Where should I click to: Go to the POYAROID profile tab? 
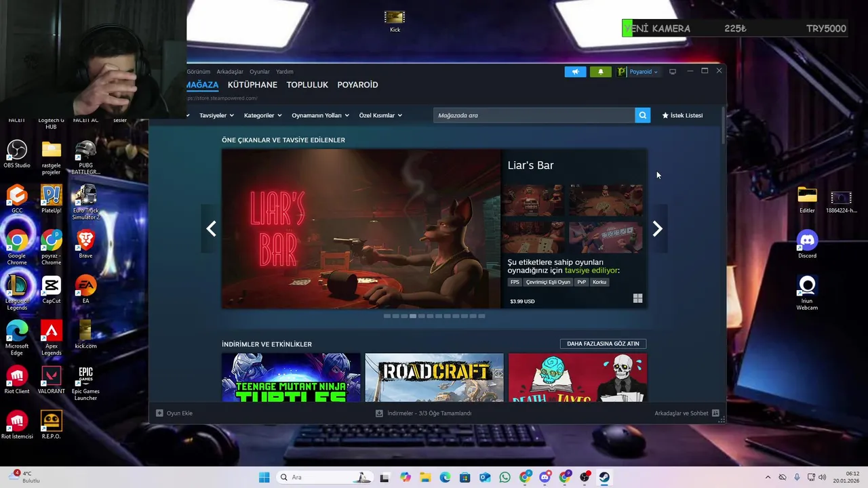tap(357, 85)
